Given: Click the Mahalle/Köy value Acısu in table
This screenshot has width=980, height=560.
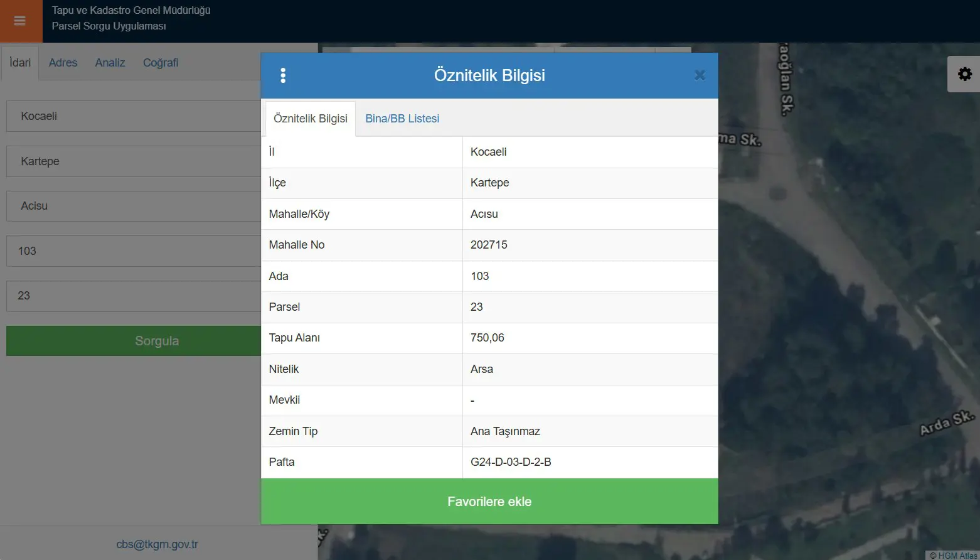Looking at the screenshot, I should (x=484, y=214).
